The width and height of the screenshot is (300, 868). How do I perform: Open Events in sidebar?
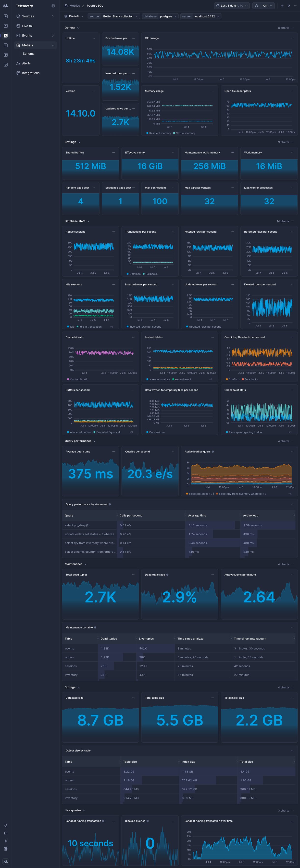pos(35,36)
